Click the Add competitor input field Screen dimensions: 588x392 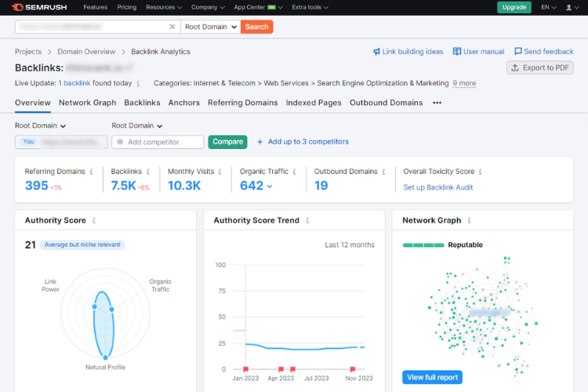[x=158, y=142]
